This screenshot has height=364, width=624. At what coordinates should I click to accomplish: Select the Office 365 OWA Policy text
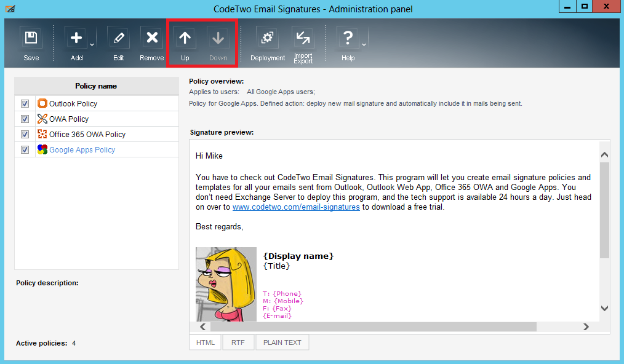tap(87, 135)
